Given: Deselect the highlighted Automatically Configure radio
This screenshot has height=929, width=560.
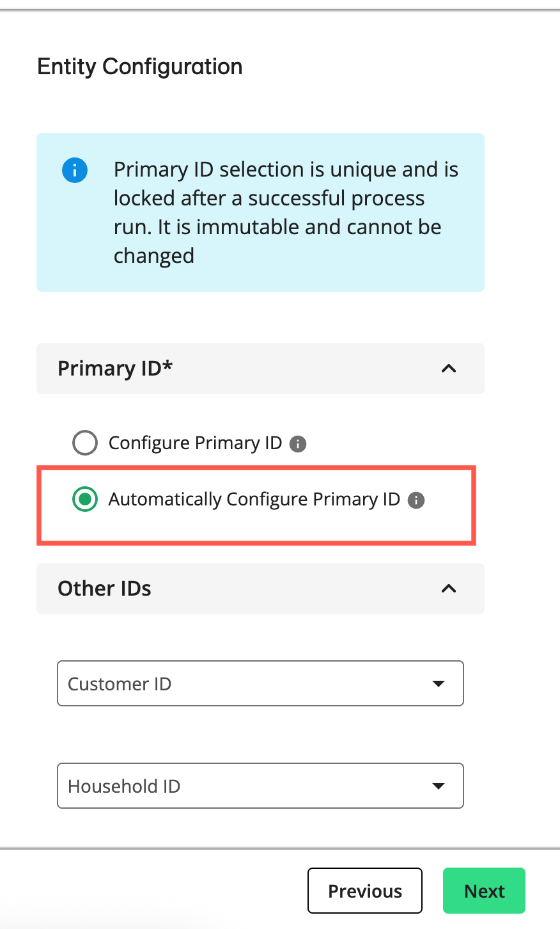Looking at the screenshot, I should point(85,500).
